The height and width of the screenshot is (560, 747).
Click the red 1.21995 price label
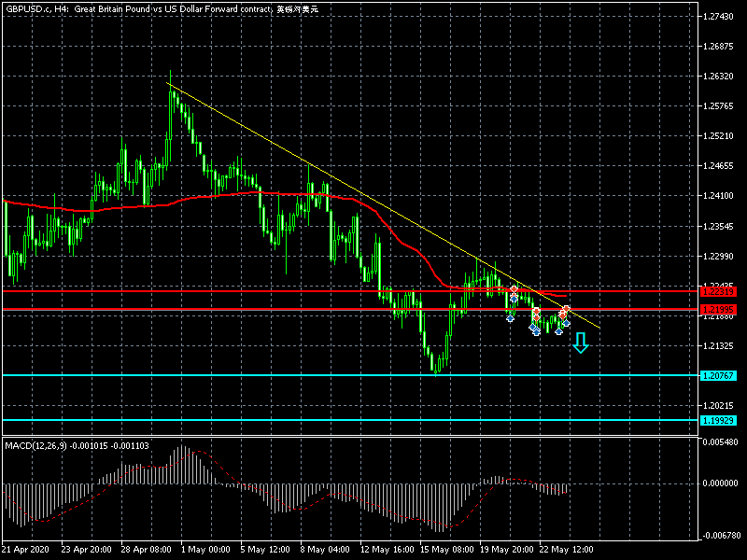[718, 309]
